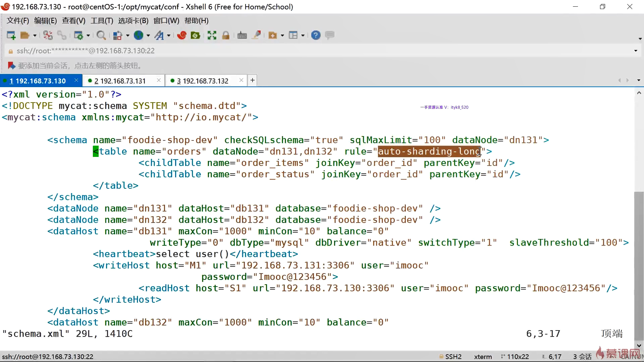Switch to tab 3 192.168.73.132
The height and width of the screenshot is (362, 644).
coord(202,81)
